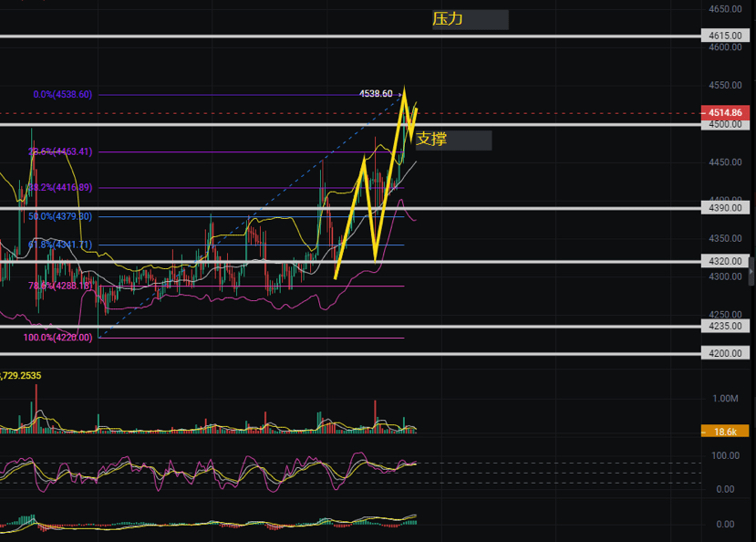This screenshot has height=542, width=756.
Task: Click the 1.00M volume axis label
Action: pos(726,399)
